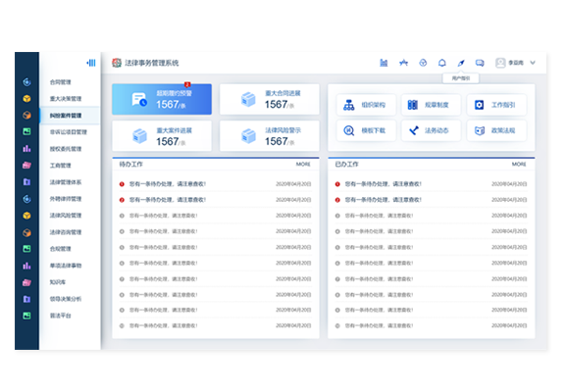Open the chat messages icon in header

click(x=480, y=63)
